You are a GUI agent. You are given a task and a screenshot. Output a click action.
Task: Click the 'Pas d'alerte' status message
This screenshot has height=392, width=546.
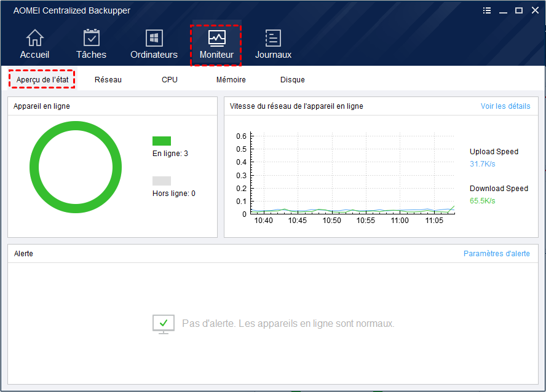point(288,323)
